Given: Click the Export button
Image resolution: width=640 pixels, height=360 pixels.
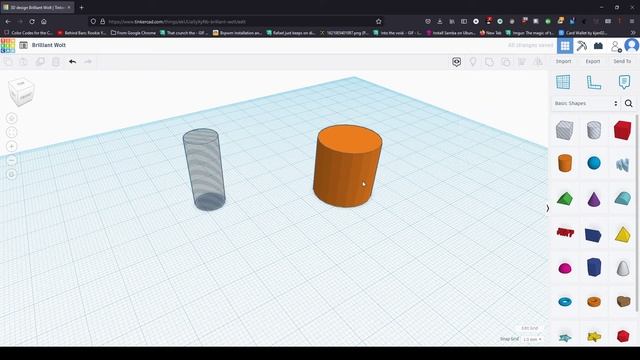Looking at the screenshot, I should pyautogui.click(x=593, y=61).
